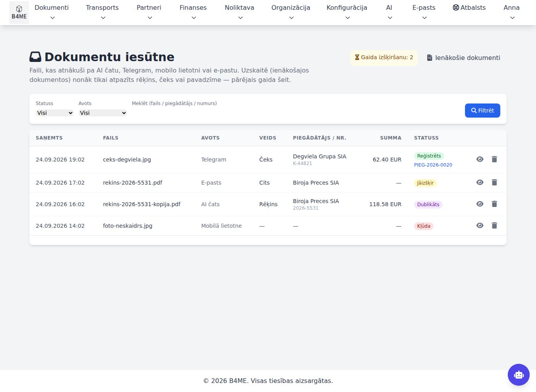View the foto-neskaidrs.jpg document

tap(480, 225)
